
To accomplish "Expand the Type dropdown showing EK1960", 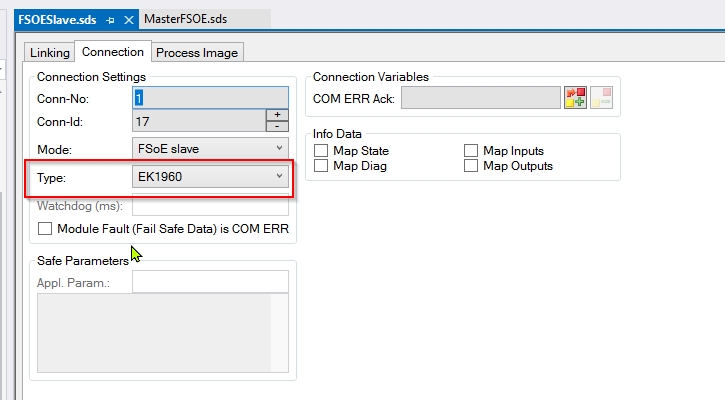I will tap(210, 177).
